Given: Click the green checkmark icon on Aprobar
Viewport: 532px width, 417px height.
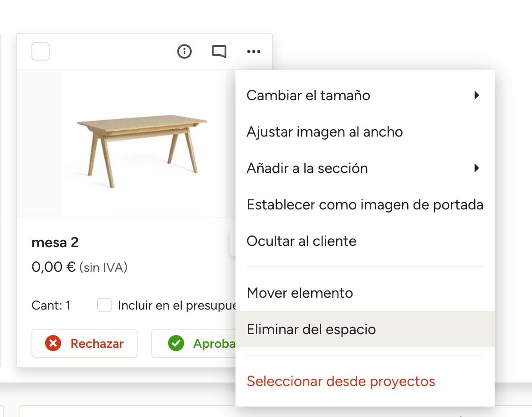Looking at the screenshot, I should [176, 343].
